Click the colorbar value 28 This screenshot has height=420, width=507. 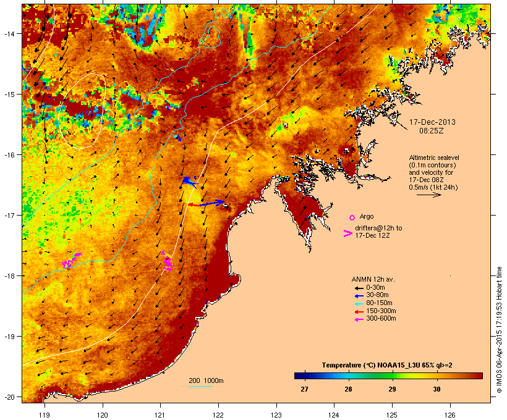tap(348, 389)
